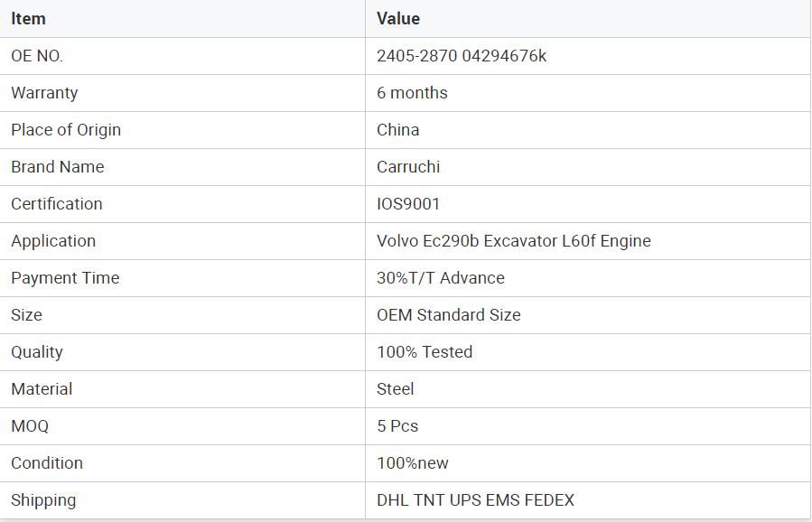Select the Payment Time label
Image resolution: width=812 pixels, height=522 pixels.
tap(65, 278)
